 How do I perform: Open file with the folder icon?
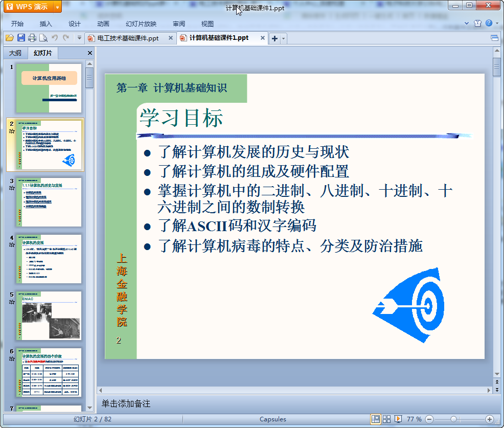[10, 38]
